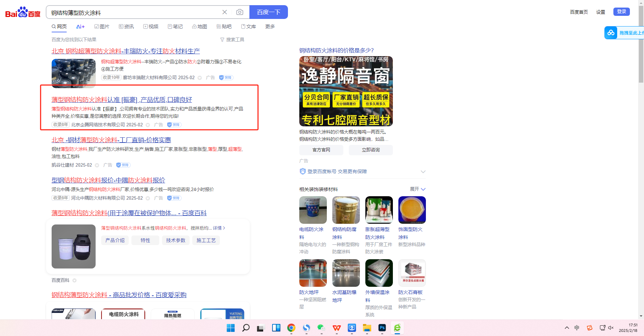This screenshot has height=336, width=644.
Task: Expand the 登录百度帐号 交易更有保障 row chevron
Action: (x=423, y=171)
